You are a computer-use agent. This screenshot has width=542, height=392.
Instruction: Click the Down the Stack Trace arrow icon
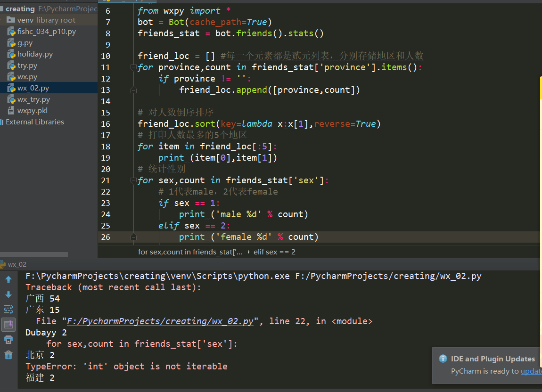(x=8, y=294)
